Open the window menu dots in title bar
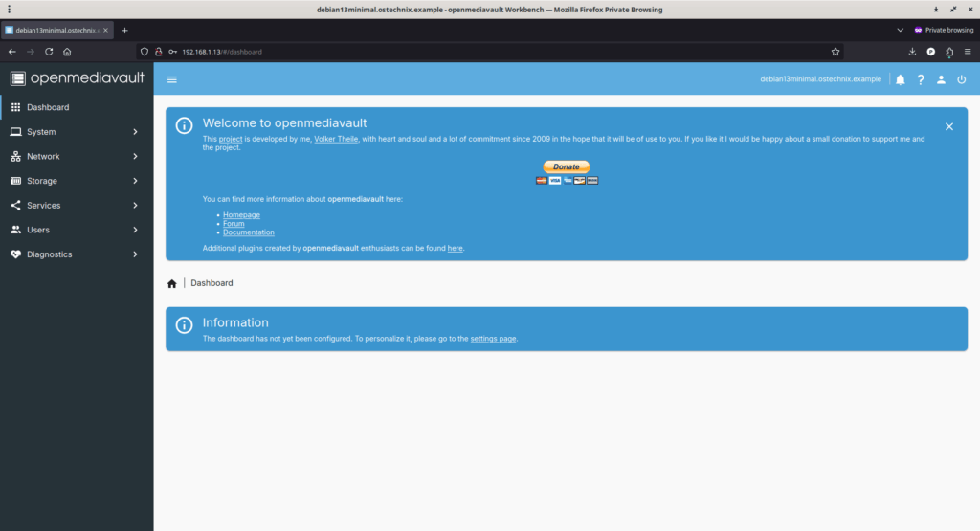 click(x=9, y=10)
